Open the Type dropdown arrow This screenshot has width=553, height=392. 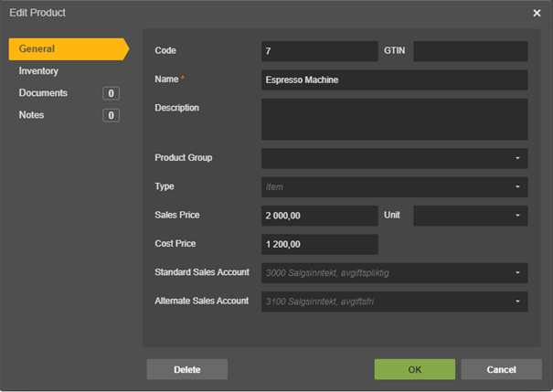[x=516, y=187]
